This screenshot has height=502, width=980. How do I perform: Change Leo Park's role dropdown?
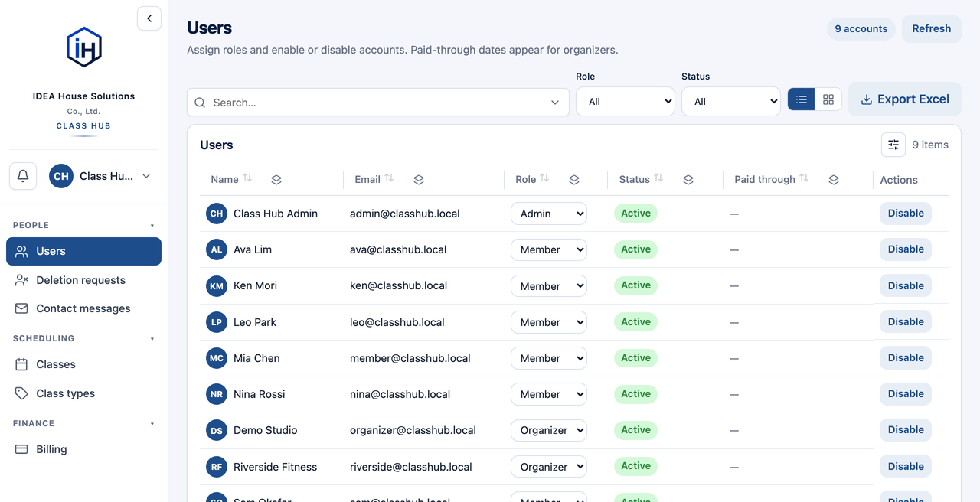tap(549, 322)
